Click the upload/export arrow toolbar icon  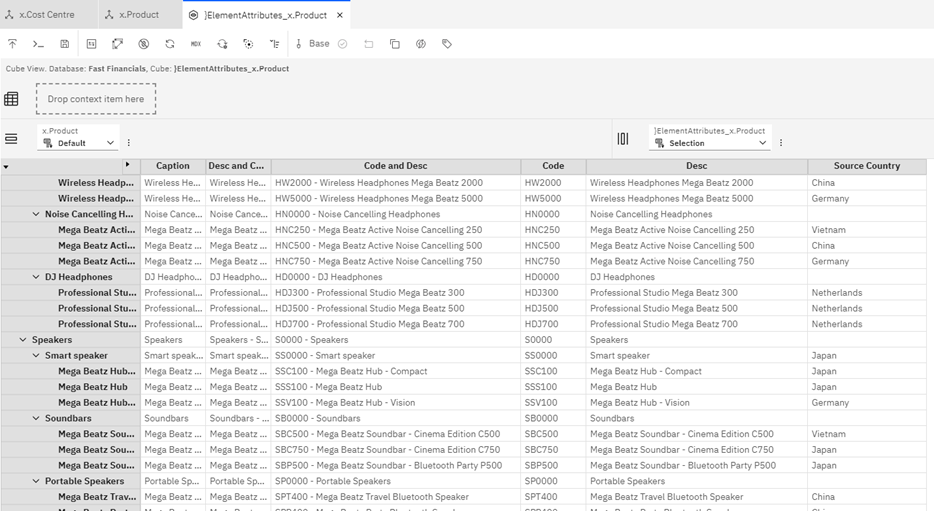pyautogui.click(x=12, y=43)
